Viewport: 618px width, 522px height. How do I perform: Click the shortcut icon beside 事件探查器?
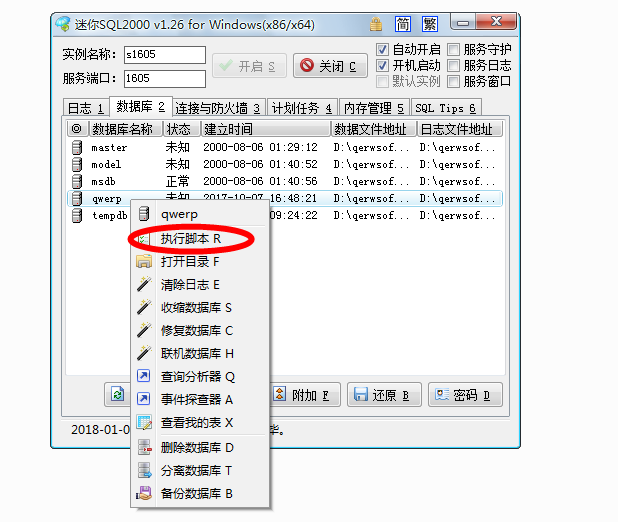pyautogui.click(x=143, y=399)
